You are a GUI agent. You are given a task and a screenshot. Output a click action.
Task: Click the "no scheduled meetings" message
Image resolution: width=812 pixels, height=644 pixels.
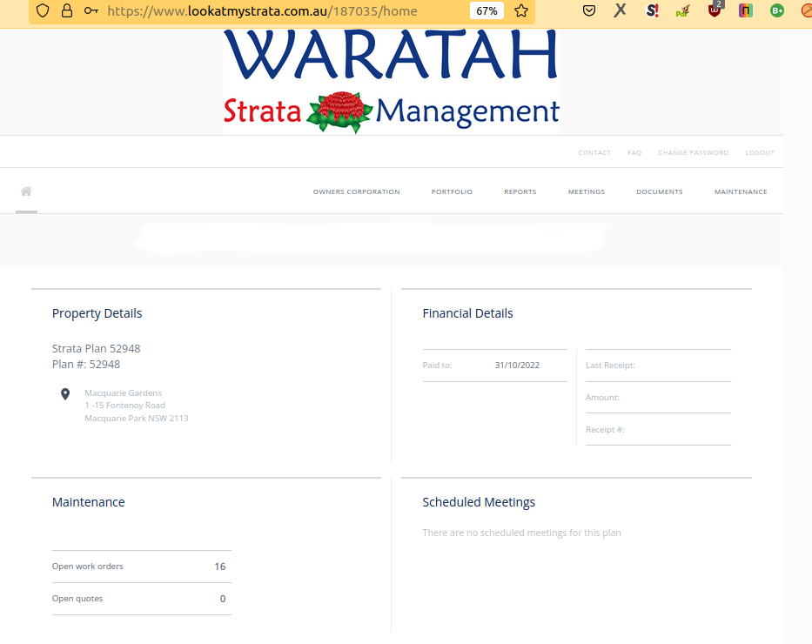pyautogui.click(x=521, y=533)
